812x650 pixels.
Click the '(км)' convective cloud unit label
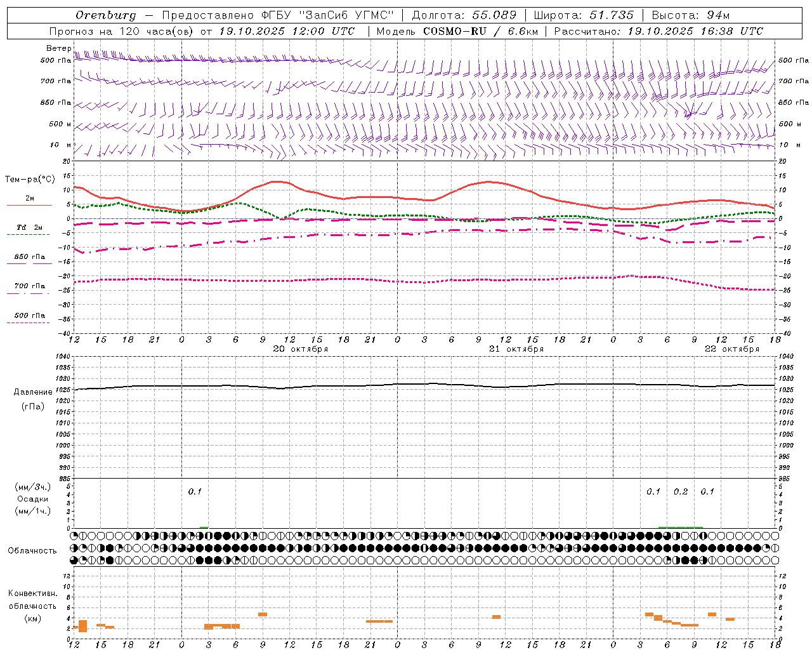pos(32,618)
